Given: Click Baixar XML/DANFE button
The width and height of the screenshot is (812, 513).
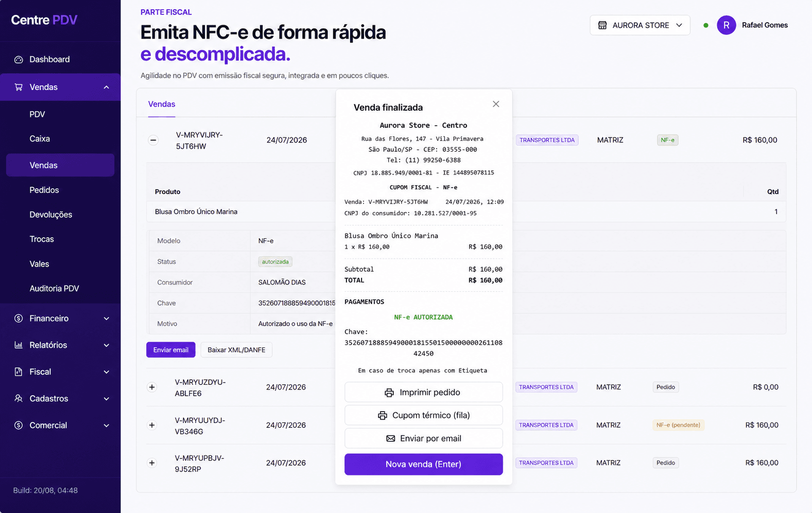Looking at the screenshot, I should [236, 350].
